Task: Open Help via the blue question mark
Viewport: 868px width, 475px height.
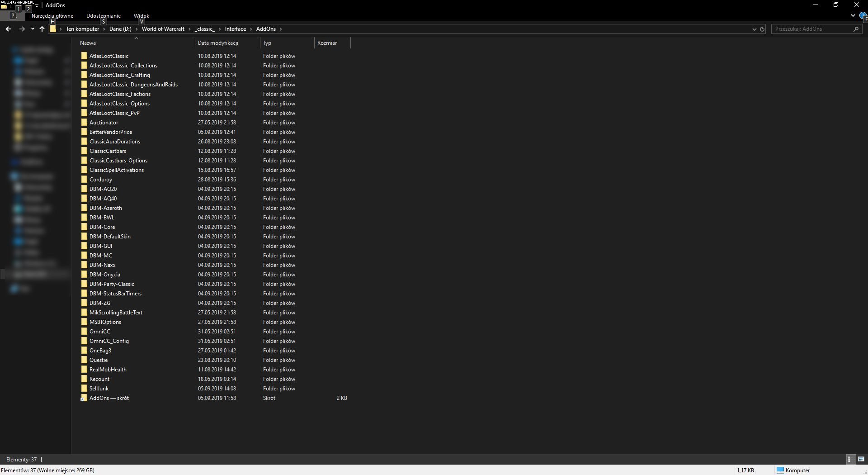Action: [863, 15]
